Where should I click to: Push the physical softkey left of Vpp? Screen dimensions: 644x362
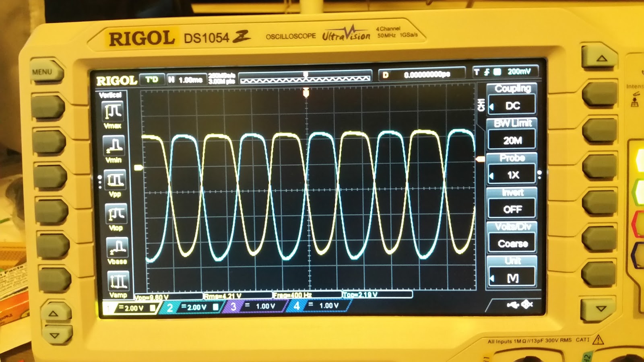(50, 177)
